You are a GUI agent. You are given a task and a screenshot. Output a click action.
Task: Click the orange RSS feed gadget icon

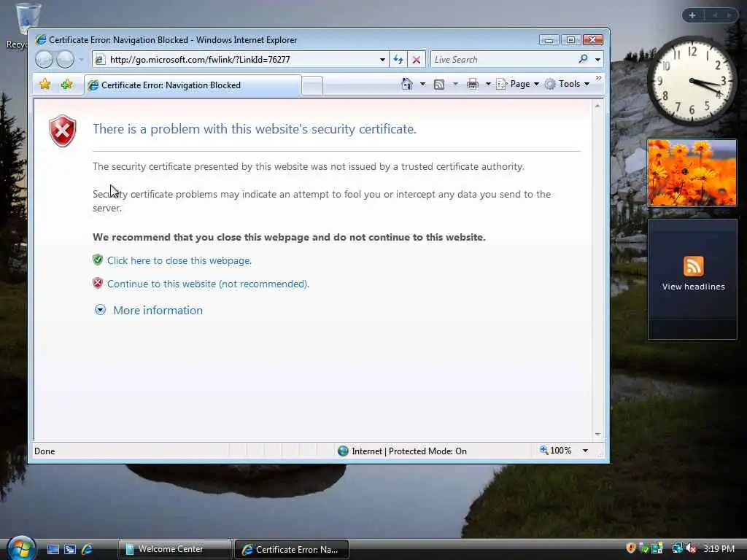point(693,265)
